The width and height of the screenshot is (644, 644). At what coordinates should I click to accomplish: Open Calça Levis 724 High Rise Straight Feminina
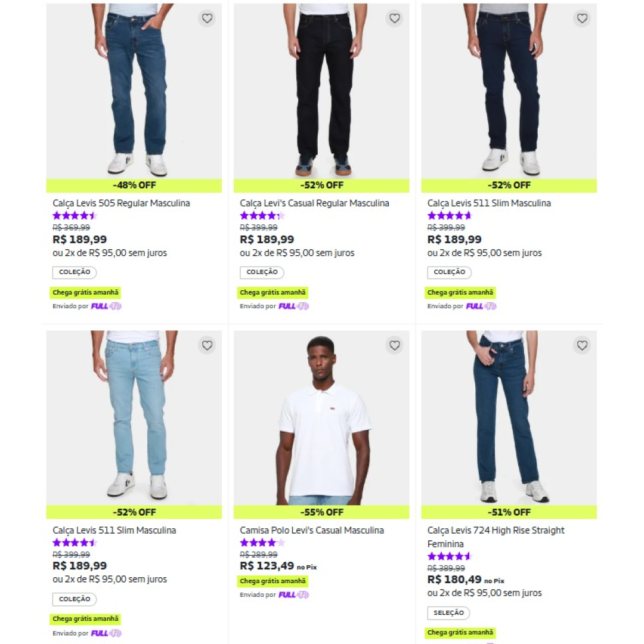(x=496, y=537)
